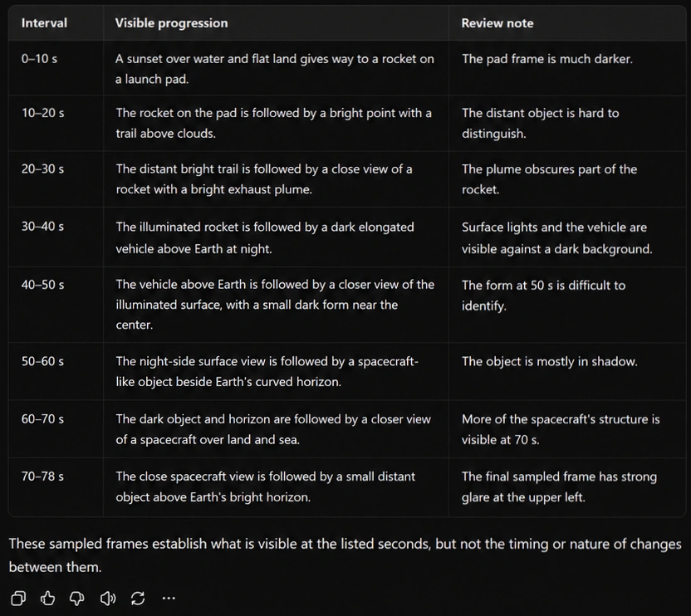This screenshot has width=691, height=616.
Task: Give the response a thumbs up
Action: (47, 598)
